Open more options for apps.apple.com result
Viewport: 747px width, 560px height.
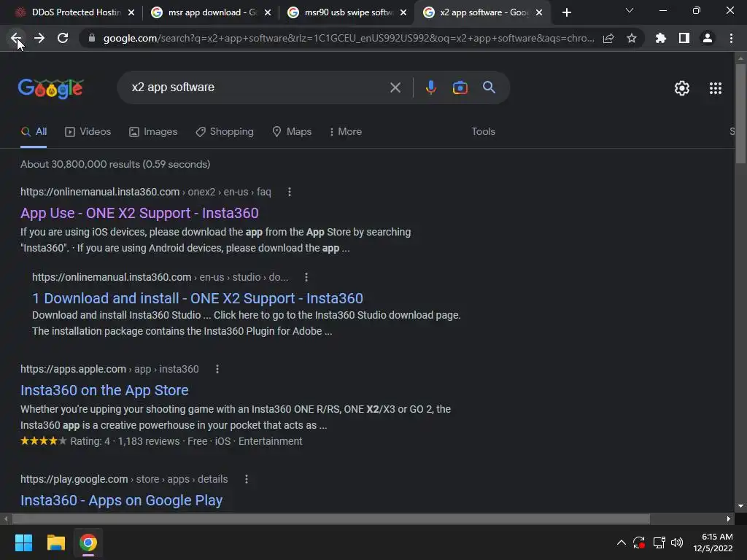(x=217, y=369)
